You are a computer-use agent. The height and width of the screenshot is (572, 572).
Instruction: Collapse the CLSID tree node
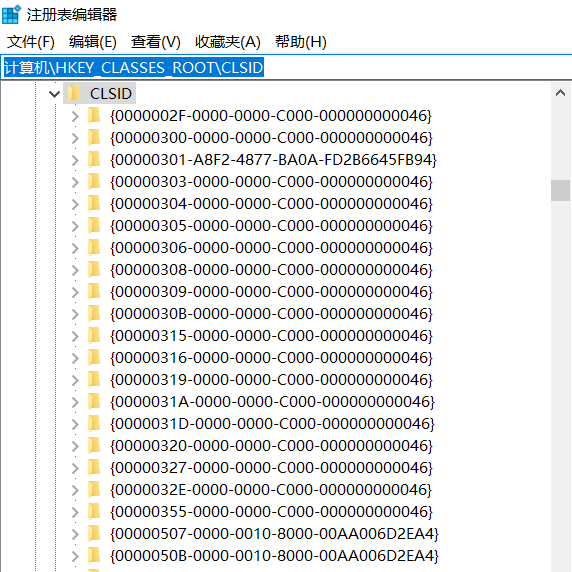[54, 94]
